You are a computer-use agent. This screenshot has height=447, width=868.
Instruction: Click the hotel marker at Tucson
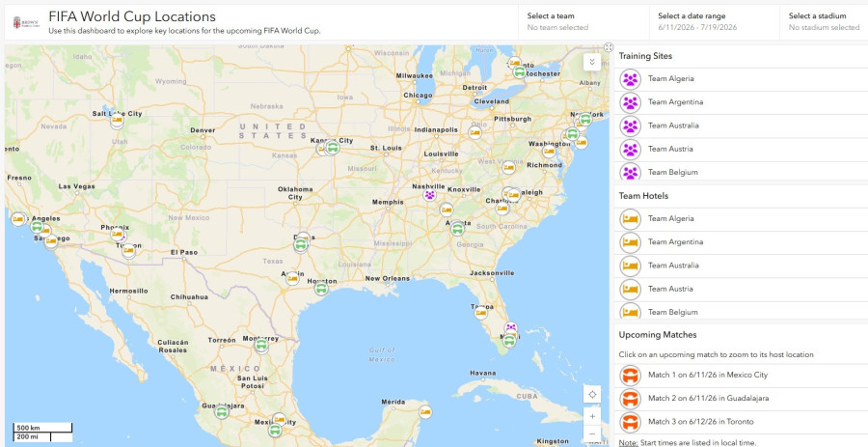coord(128,251)
